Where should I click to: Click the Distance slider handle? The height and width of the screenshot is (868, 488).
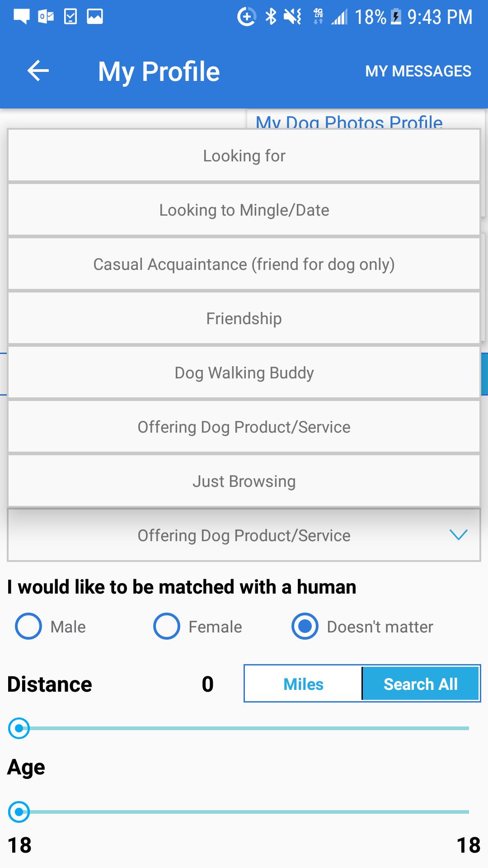19,728
